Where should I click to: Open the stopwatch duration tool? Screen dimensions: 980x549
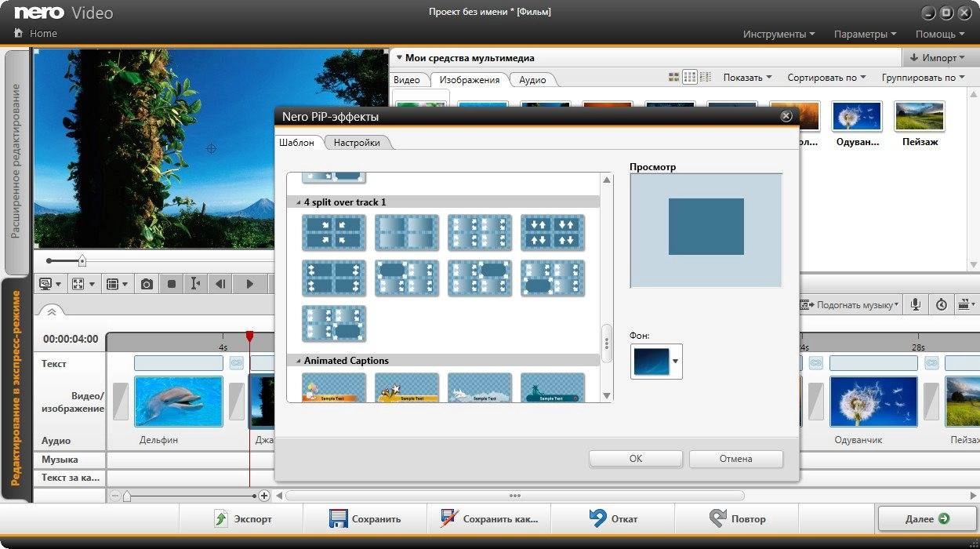[x=942, y=304]
